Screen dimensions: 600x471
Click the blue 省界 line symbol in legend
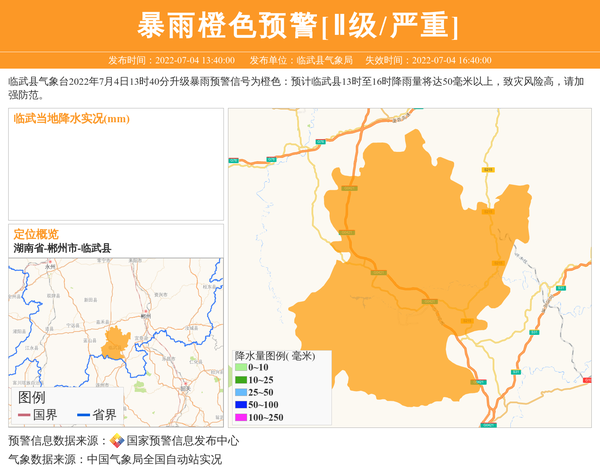[84, 415]
